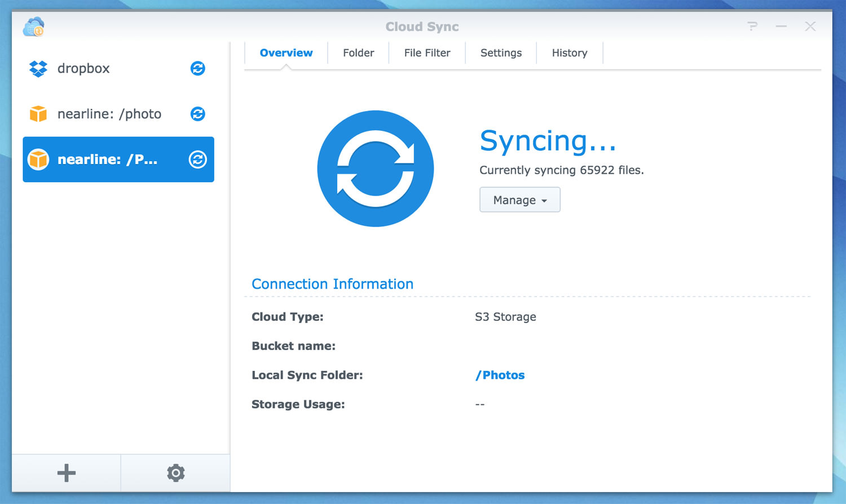The height and width of the screenshot is (504, 846).
Task: Click the box icon on the highlighted nearline connection
Action: (38, 160)
